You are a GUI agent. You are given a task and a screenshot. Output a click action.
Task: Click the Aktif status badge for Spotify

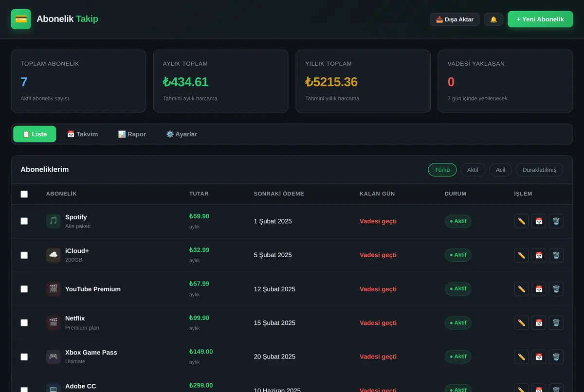[458, 221]
